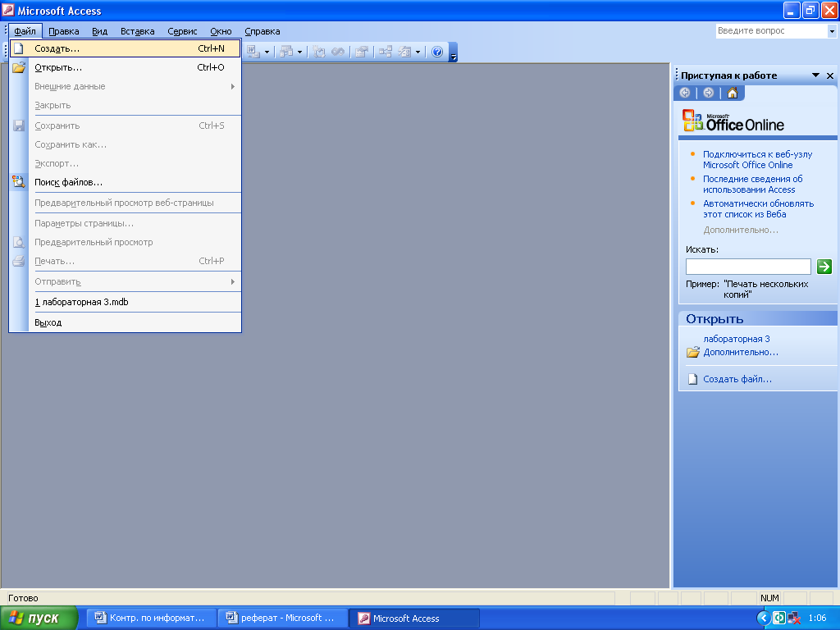Click the 'Готово' status bar text
840x630 pixels.
(23, 598)
